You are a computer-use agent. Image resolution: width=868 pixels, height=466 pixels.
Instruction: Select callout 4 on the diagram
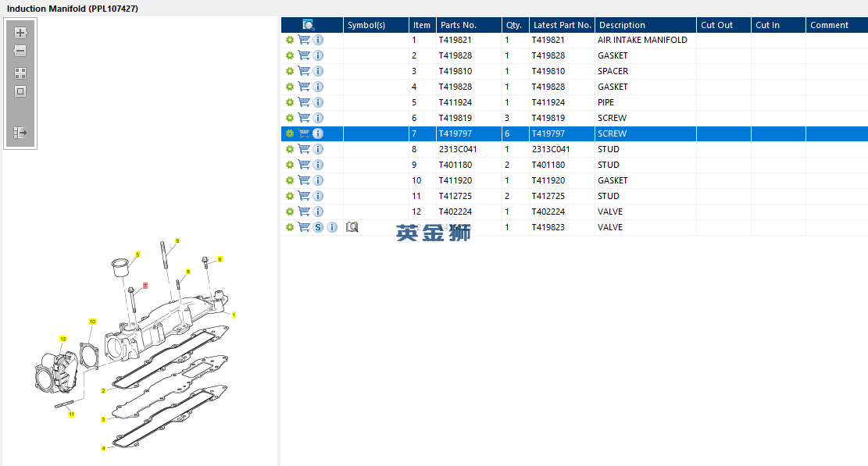pyautogui.click(x=103, y=448)
